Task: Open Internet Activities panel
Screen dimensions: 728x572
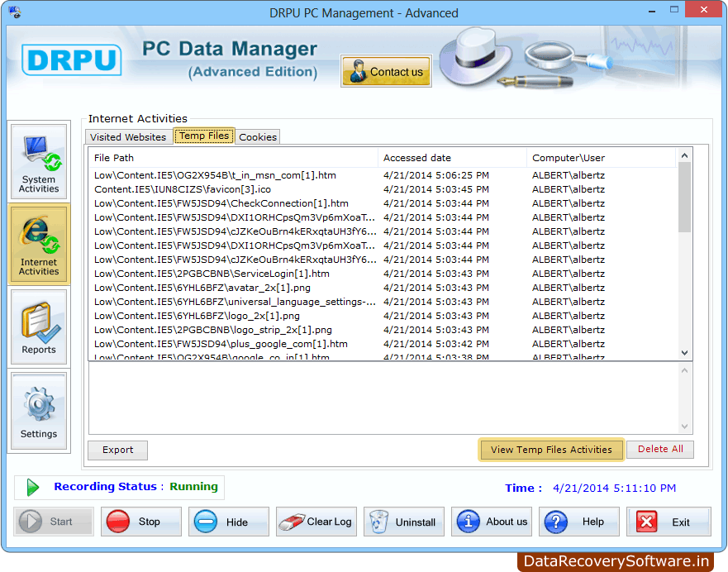Action: click(x=39, y=244)
